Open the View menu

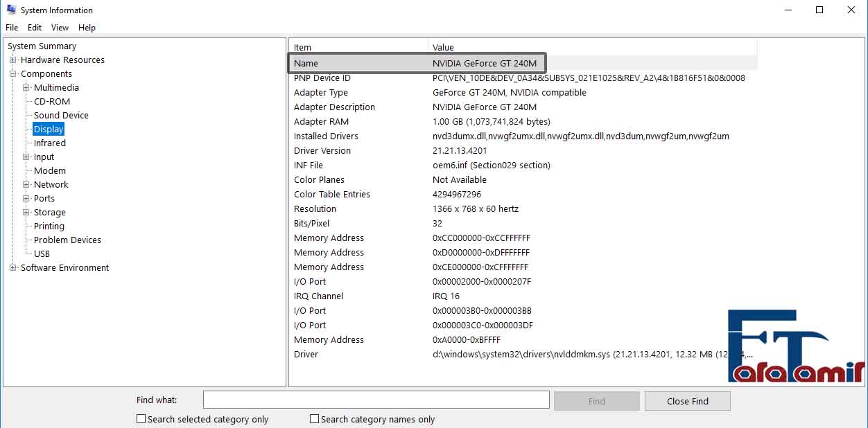click(60, 28)
